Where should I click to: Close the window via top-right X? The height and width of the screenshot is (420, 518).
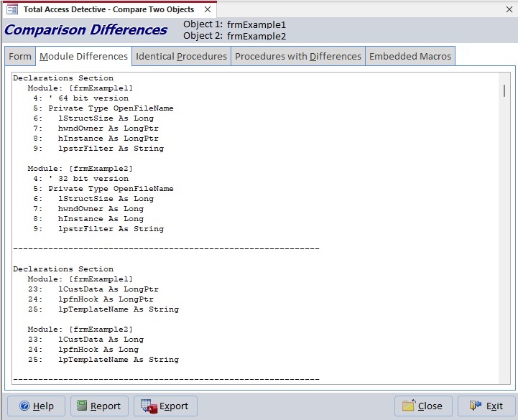pos(509,9)
